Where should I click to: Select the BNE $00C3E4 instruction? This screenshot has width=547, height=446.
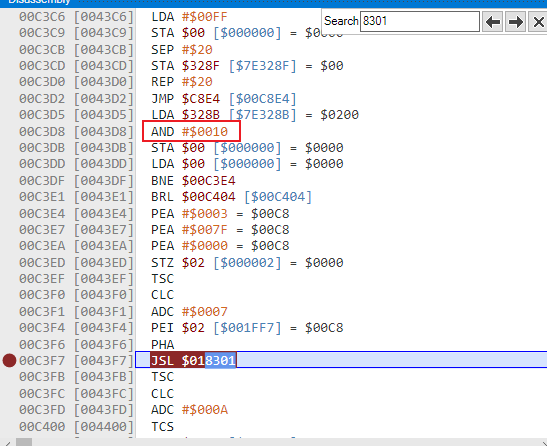pyautogui.click(x=193, y=181)
